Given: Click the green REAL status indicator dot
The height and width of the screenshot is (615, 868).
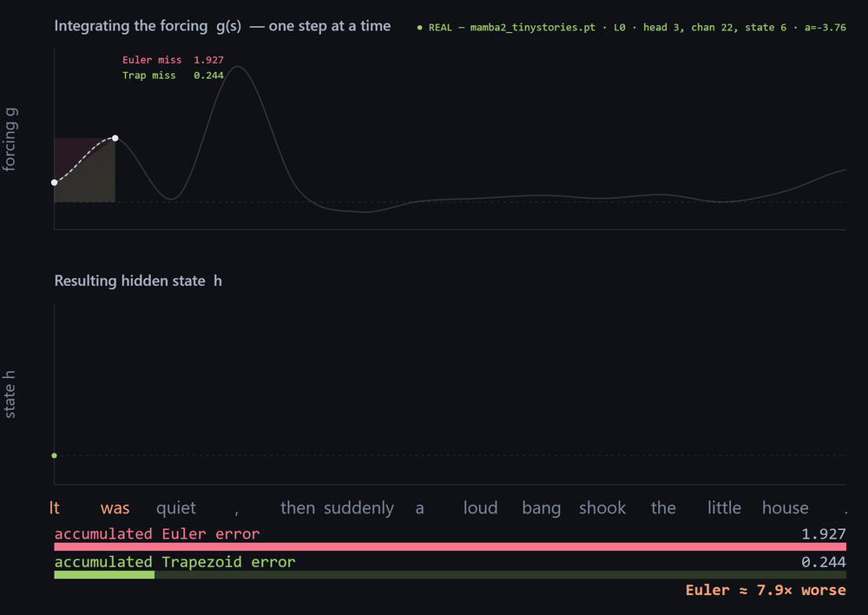Looking at the screenshot, I should (419, 27).
